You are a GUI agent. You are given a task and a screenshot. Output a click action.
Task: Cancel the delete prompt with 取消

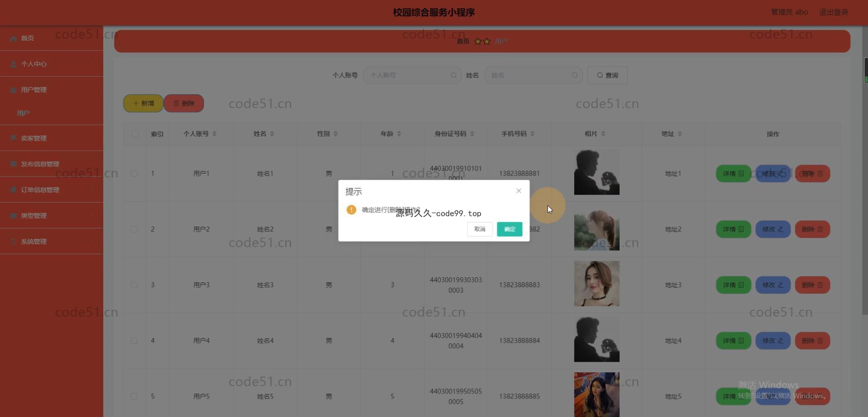(479, 229)
